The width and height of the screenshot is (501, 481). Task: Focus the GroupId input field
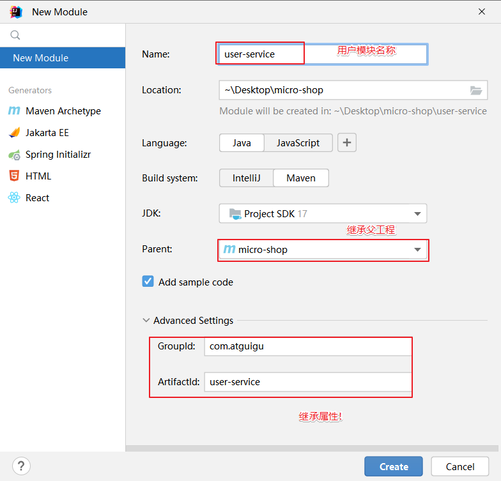(307, 346)
